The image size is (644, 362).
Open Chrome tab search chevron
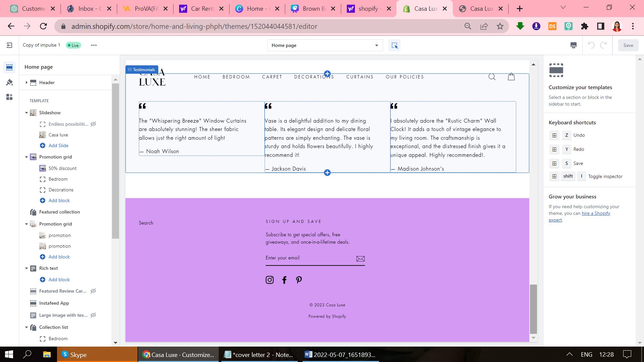(563, 7)
